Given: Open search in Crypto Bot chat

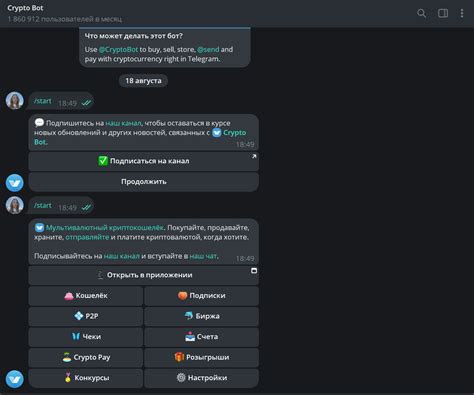Looking at the screenshot, I should click(421, 13).
